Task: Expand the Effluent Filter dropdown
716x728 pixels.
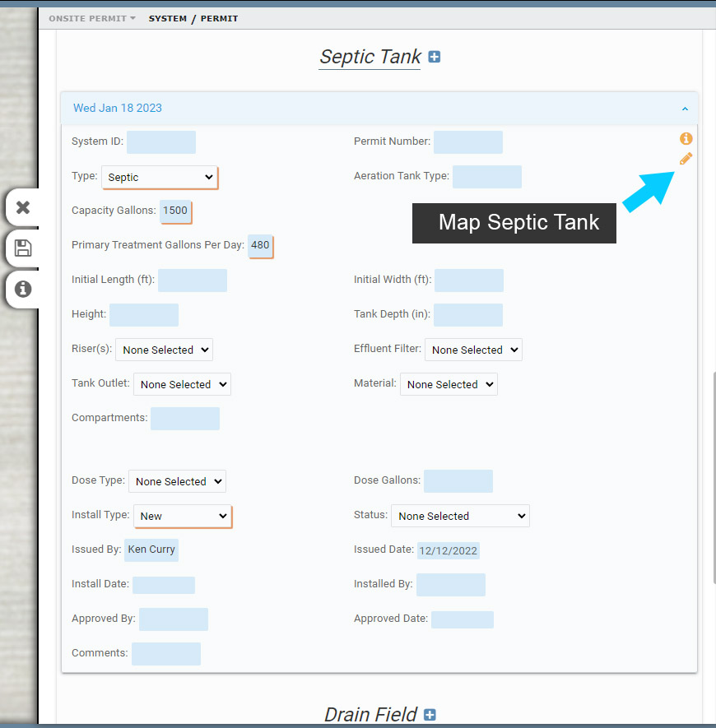Action: click(472, 350)
